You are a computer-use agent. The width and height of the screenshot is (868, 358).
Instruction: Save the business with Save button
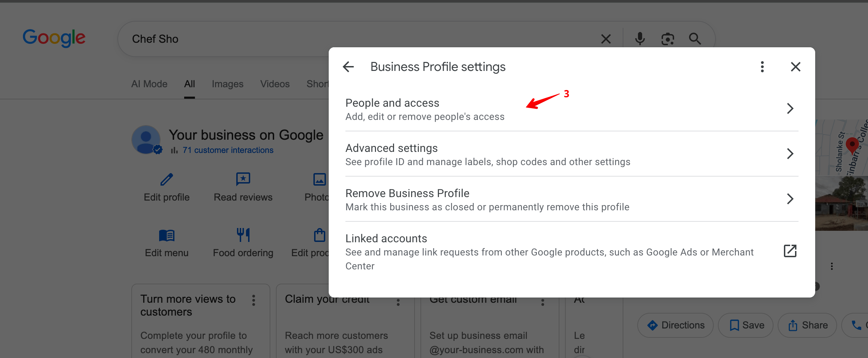tap(746, 325)
